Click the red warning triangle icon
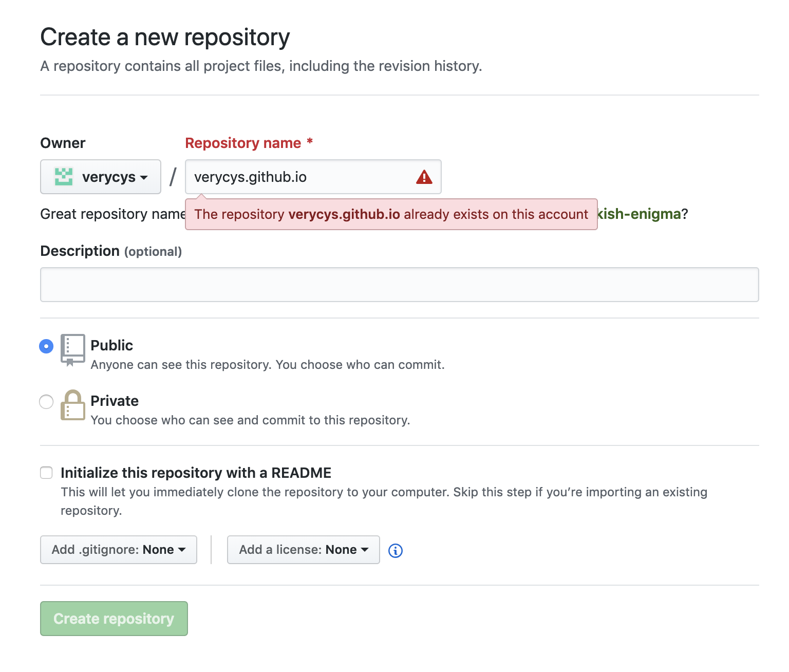Viewport: 789px width, 672px height. [424, 177]
